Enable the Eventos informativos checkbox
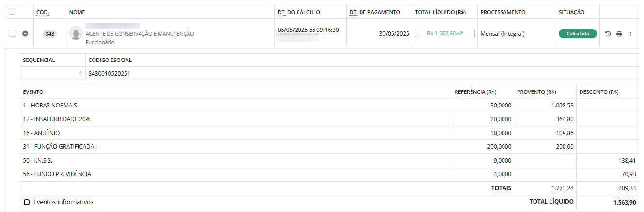 tap(27, 202)
